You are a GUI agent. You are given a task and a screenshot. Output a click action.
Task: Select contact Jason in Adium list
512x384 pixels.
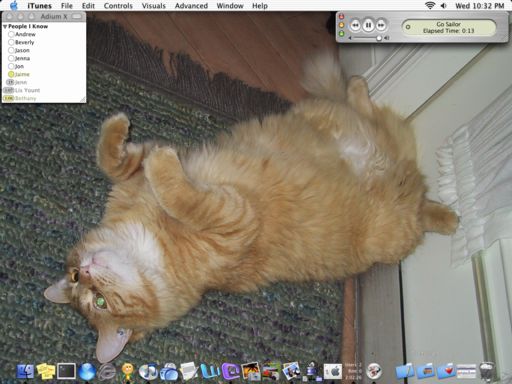44,50
